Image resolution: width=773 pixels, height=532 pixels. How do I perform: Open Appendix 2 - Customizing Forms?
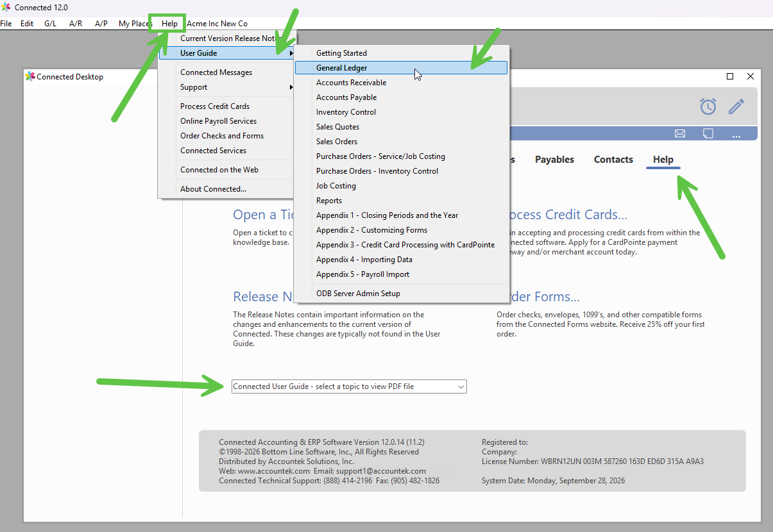(402, 230)
